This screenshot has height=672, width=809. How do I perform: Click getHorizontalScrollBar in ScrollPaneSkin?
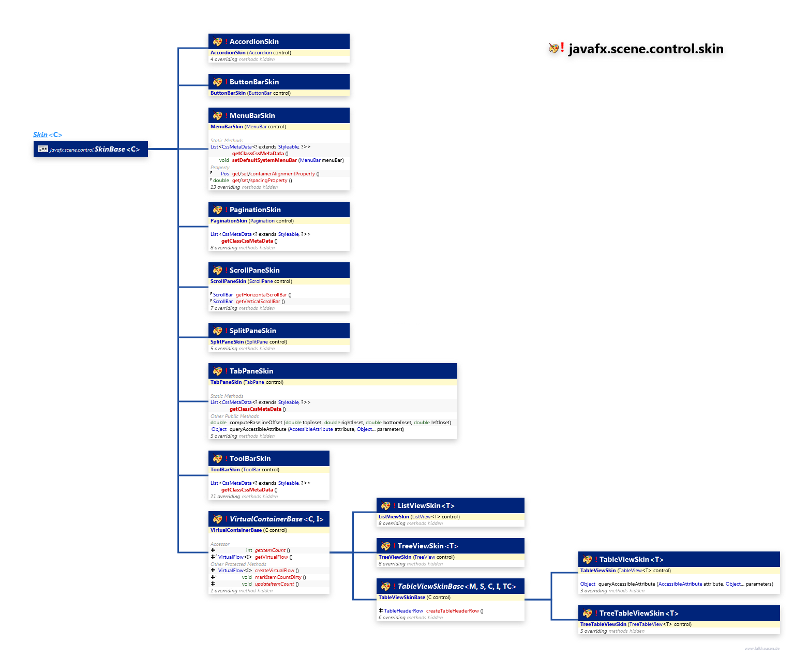261,295
